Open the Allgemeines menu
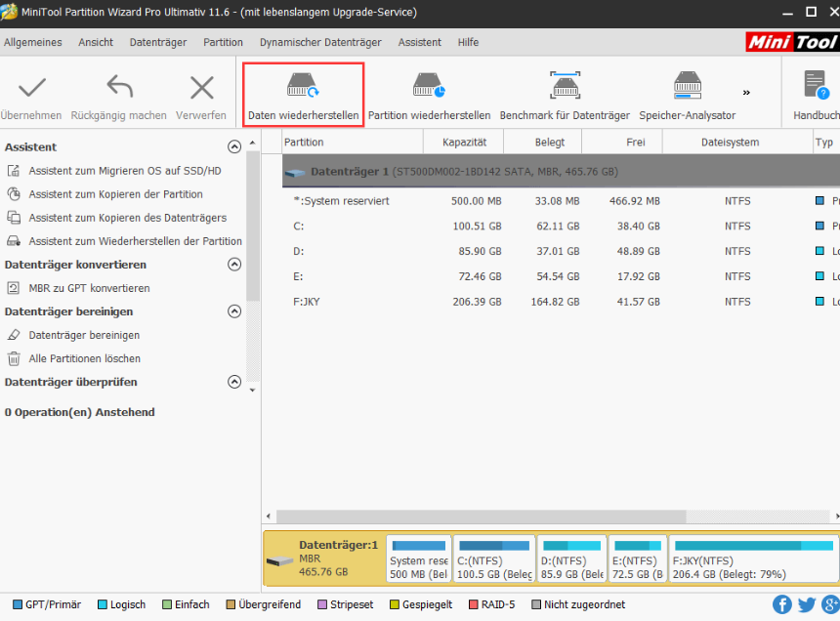The width and height of the screenshot is (840, 621). coord(32,42)
